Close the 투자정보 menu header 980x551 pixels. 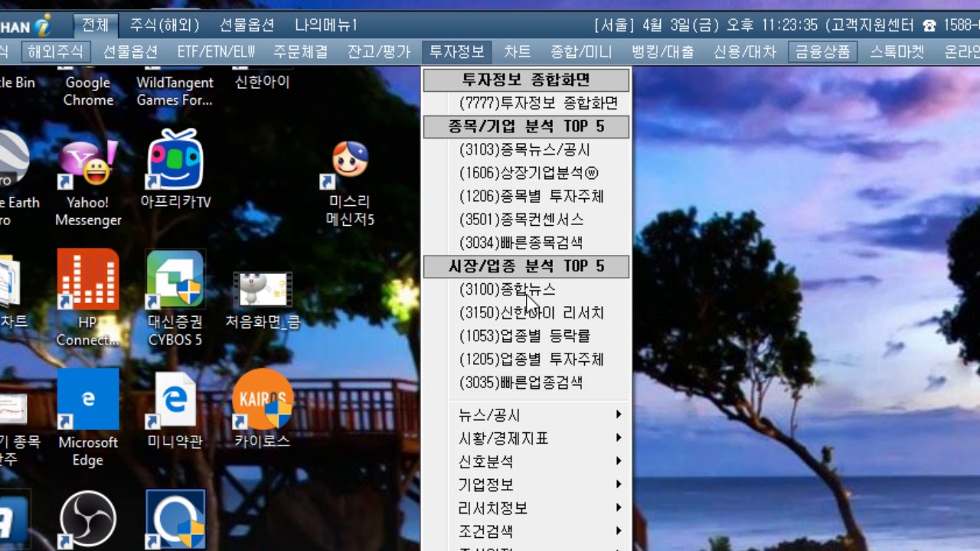456,52
